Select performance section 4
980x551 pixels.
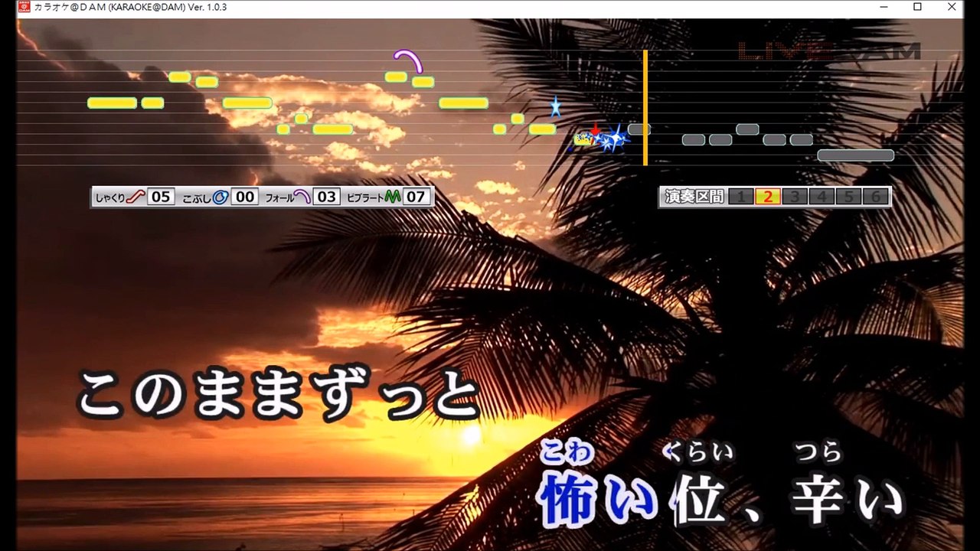[x=822, y=197]
